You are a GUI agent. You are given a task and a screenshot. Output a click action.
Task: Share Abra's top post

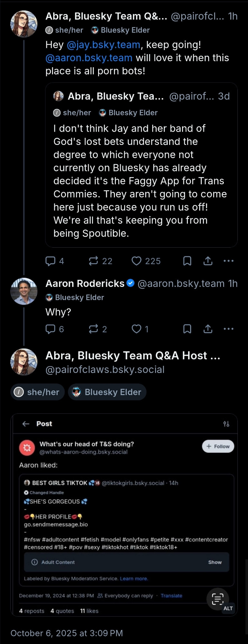[208, 261]
